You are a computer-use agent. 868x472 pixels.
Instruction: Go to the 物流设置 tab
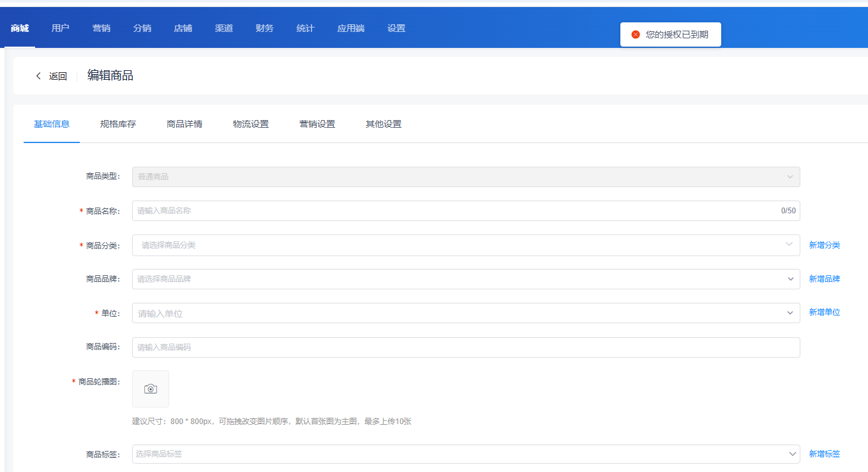point(251,124)
